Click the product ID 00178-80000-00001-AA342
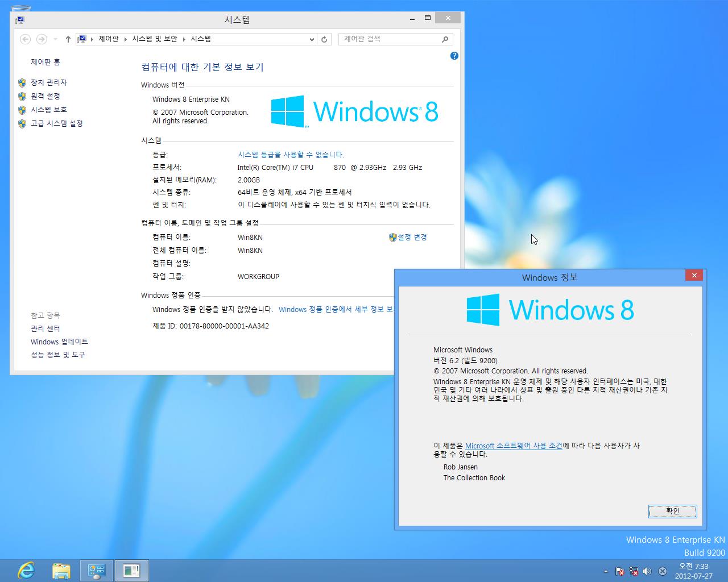Image resolution: width=728 pixels, height=582 pixels. pos(224,326)
